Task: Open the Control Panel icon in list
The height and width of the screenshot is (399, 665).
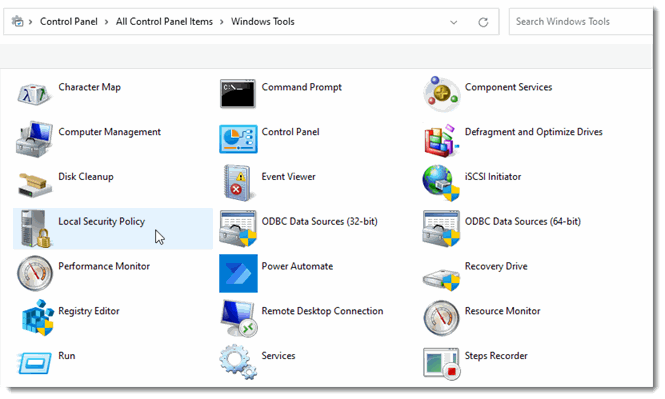Action: tap(238, 139)
